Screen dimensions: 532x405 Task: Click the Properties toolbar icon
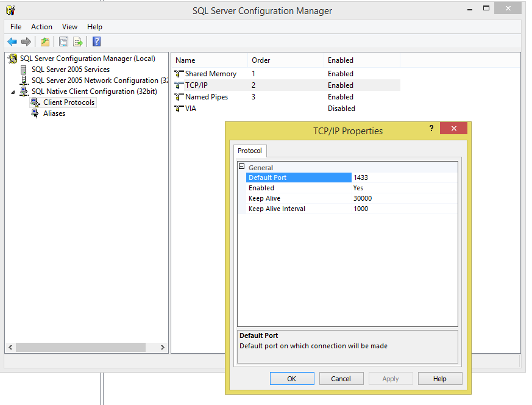pos(63,41)
